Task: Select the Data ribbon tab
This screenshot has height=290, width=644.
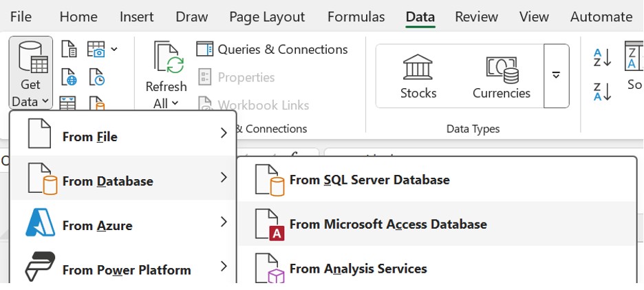Action: tap(420, 17)
